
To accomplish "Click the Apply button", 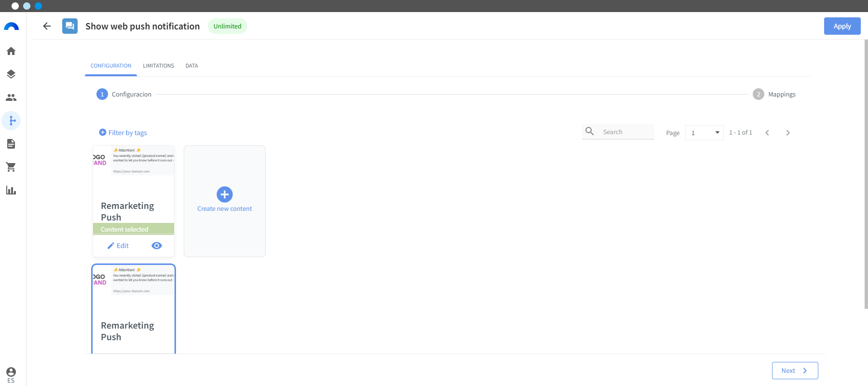I will click(842, 26).
